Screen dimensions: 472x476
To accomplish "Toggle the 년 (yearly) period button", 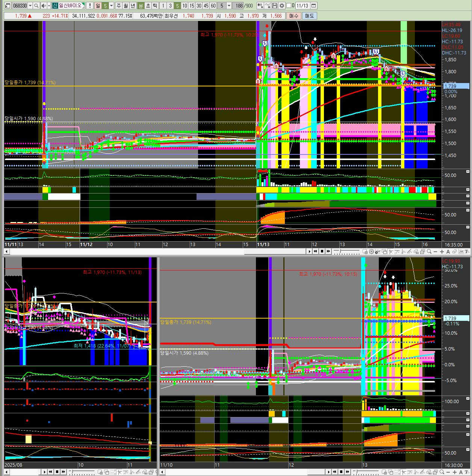I will pyautogui.click(x=133, y=6).
